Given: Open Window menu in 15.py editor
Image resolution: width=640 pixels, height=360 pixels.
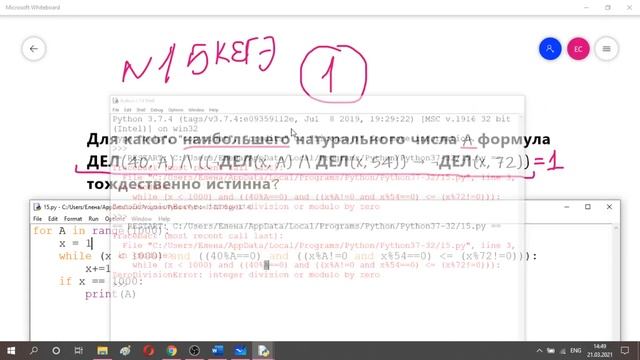Looking at the screenshot, I should coord(141,219).
